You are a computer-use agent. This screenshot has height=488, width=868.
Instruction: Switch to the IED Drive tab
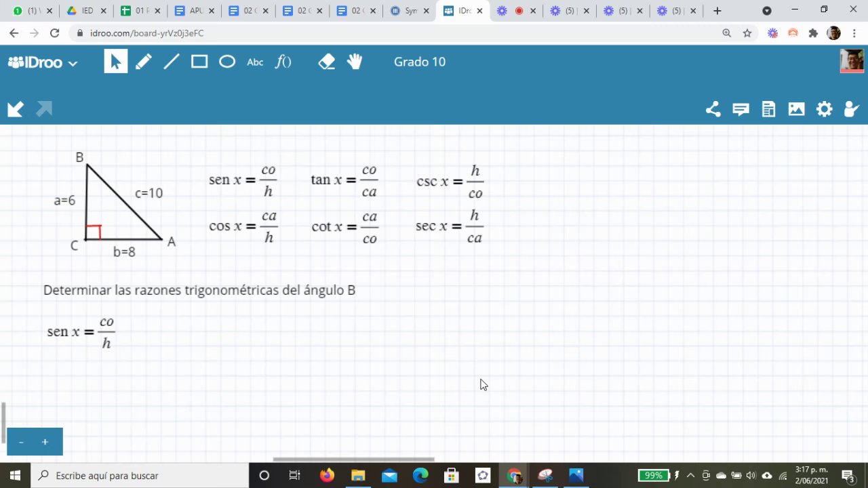point(86,11)
